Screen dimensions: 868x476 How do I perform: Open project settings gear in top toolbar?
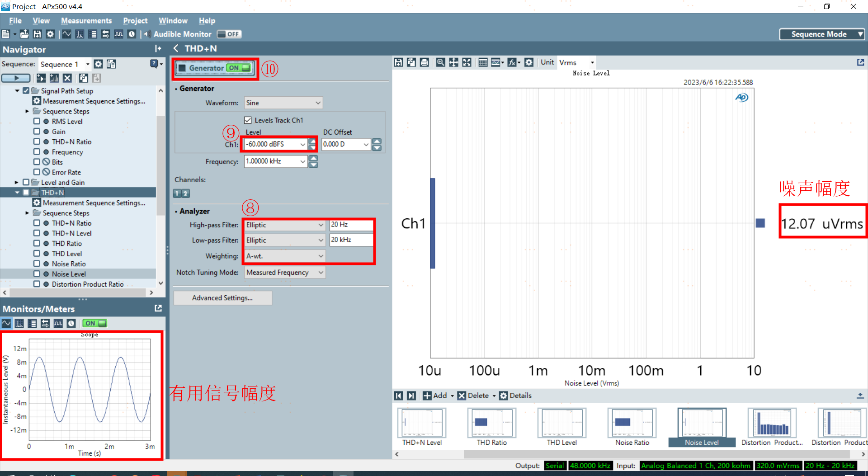[x=50, y=34]
